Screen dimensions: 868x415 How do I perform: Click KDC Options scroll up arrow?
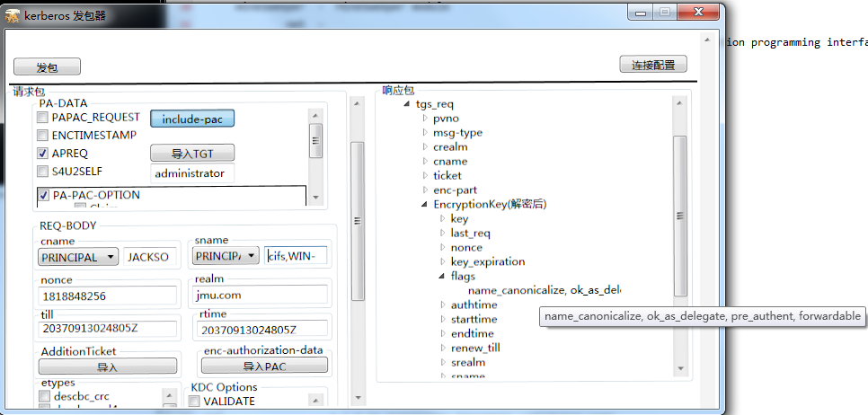click(315, 400)
